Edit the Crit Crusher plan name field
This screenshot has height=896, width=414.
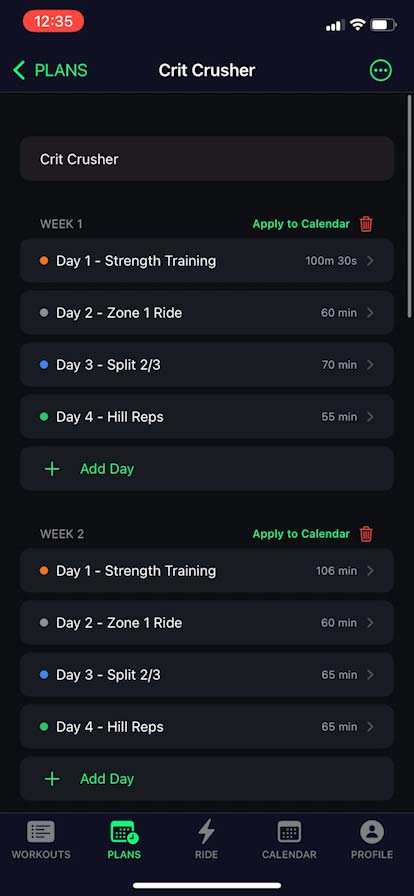point(207,159)
